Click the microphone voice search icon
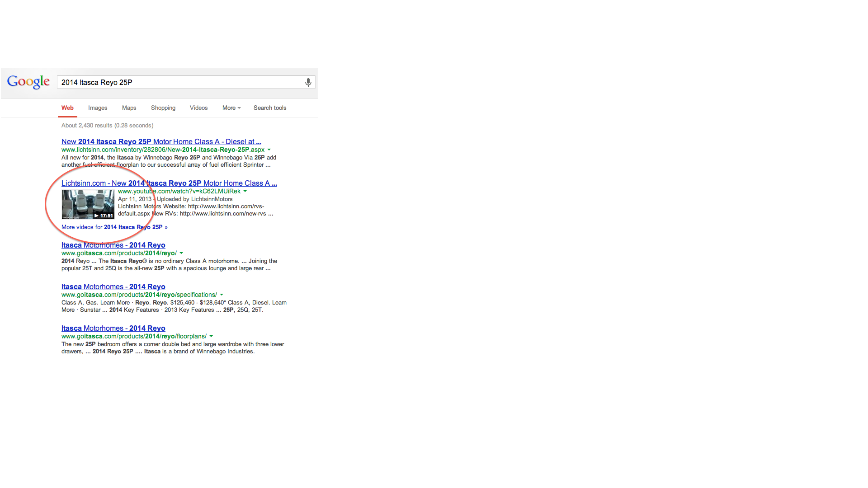 pos(308,82)
